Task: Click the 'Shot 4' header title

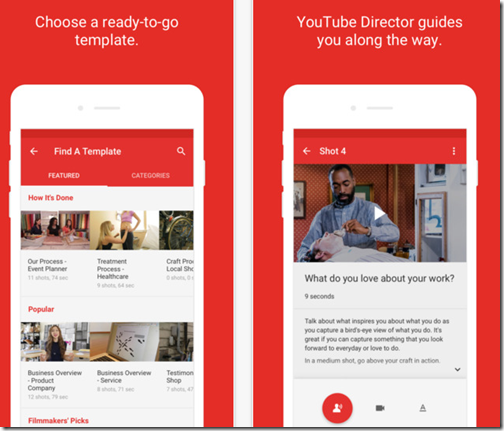Action: (x=333, y=151)
